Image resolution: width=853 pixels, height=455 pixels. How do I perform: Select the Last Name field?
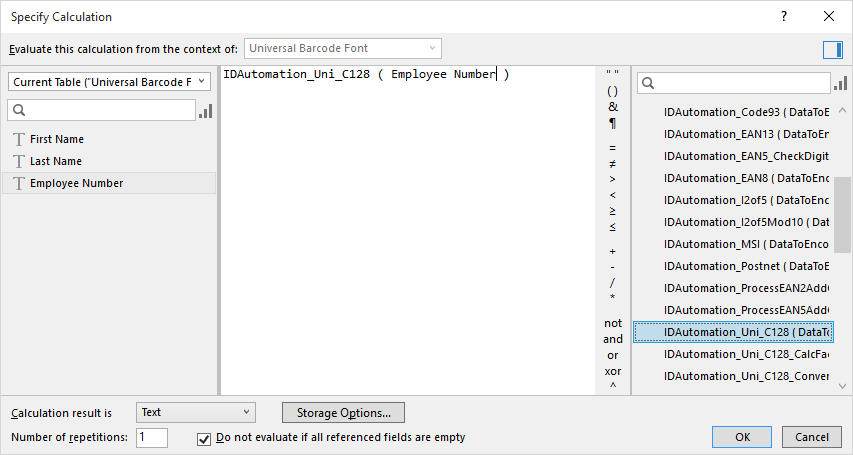click(x=109, y=161)
